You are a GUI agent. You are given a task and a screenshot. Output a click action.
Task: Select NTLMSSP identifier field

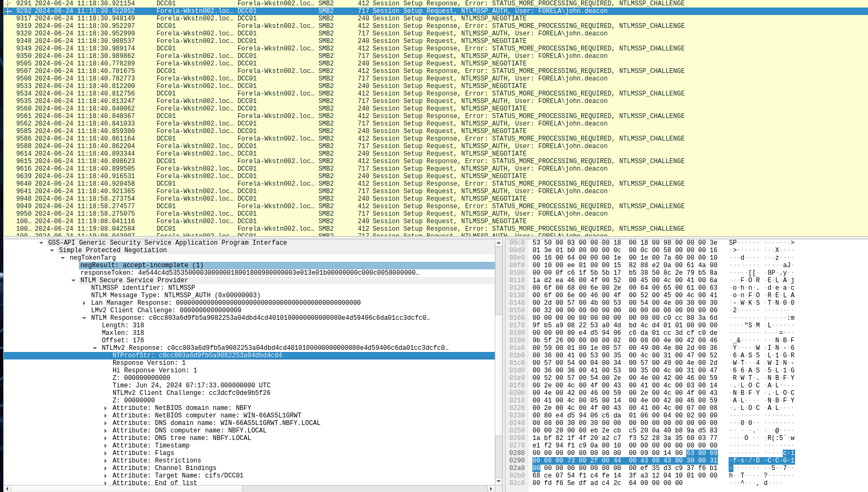pyautogui.click(x=143, y=288)
